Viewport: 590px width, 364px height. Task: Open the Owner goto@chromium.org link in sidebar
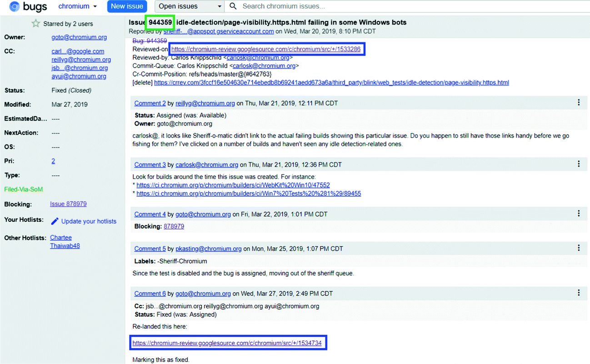click(79, 37)
